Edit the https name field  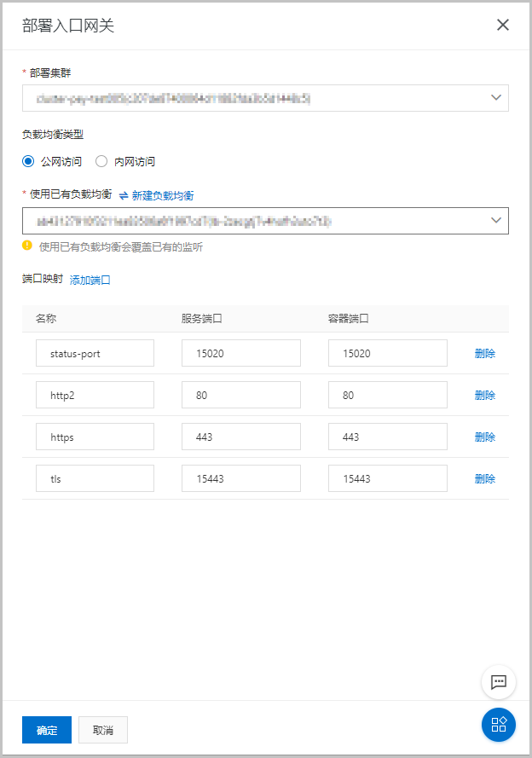[95, 437]
